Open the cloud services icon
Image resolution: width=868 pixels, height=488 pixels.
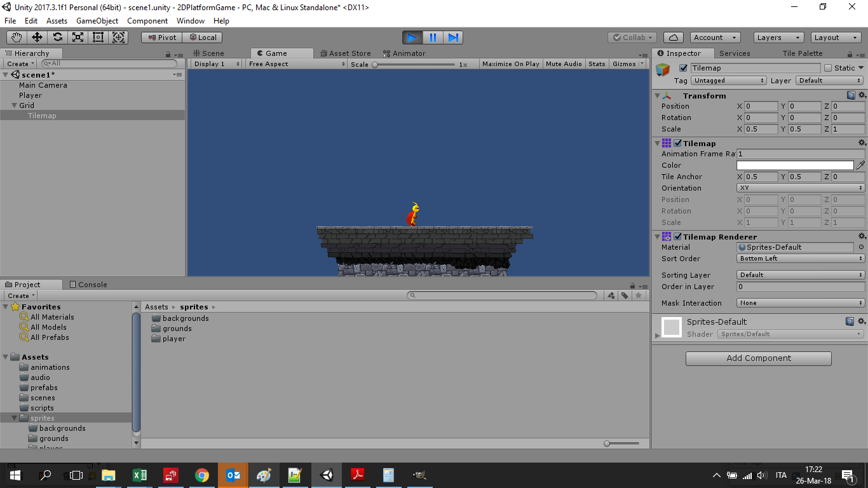coord(673,37)
